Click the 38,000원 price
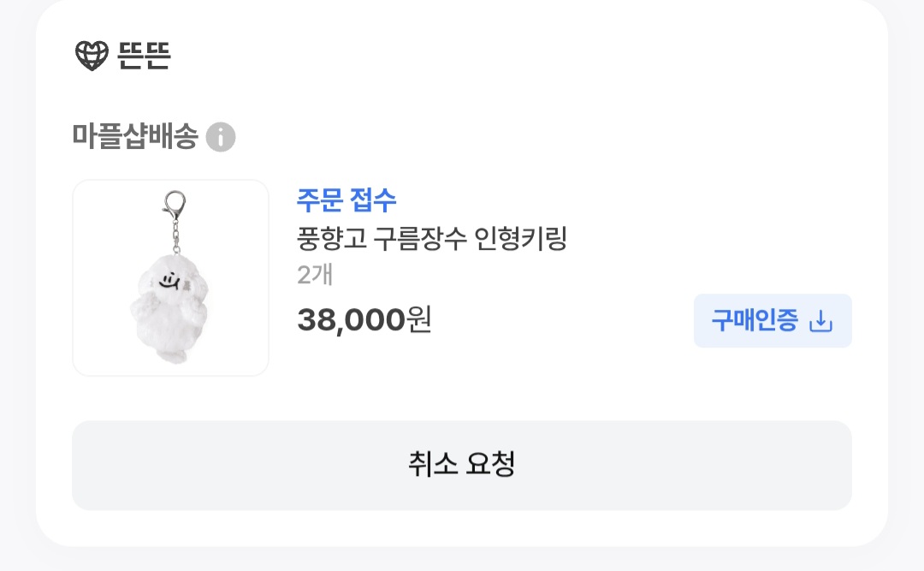This screenshot has height=571, width=924. click(364, 319)
